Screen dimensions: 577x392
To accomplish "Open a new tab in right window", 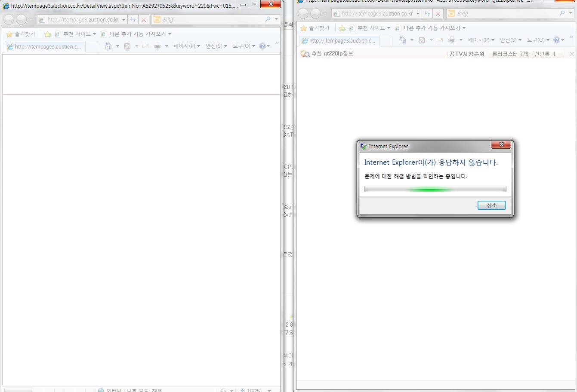I will (x=386, y=41).
